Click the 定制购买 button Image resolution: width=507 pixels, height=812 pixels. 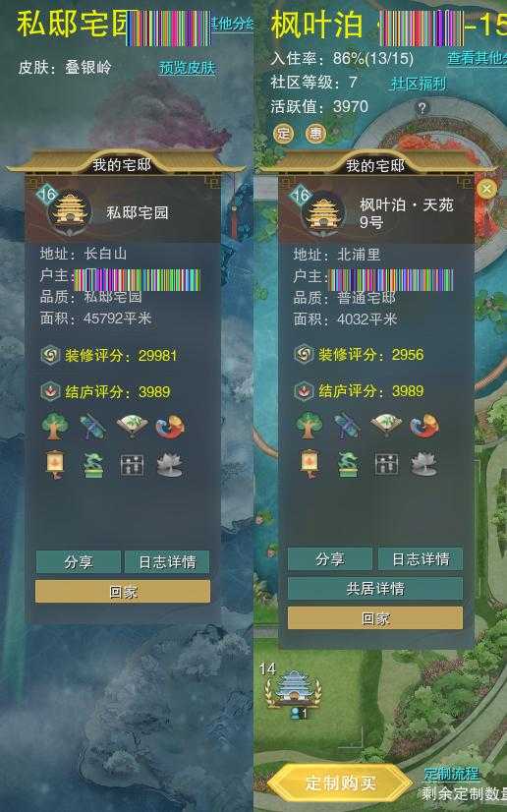click(x=340, y=783)
